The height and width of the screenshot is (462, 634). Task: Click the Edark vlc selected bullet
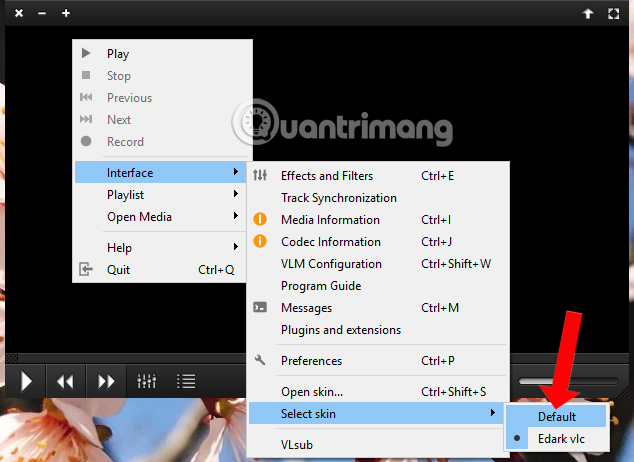[517, 438]
